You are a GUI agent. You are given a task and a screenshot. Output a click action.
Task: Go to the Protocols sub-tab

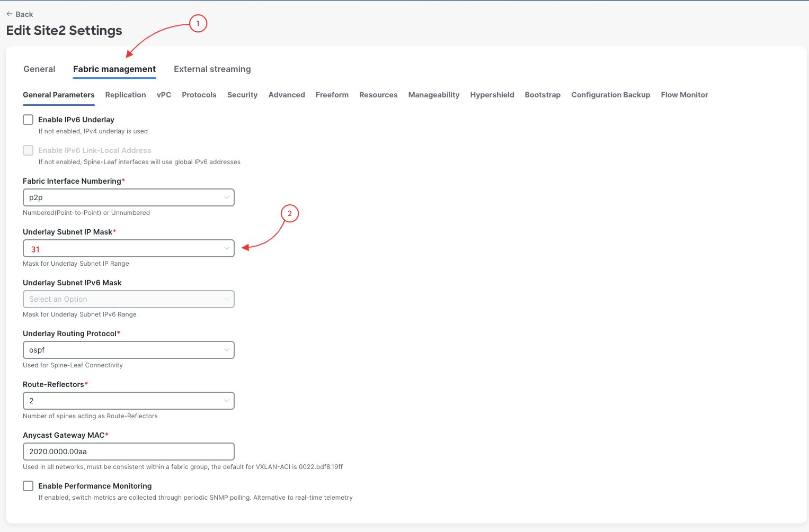[x=199, y=95]
